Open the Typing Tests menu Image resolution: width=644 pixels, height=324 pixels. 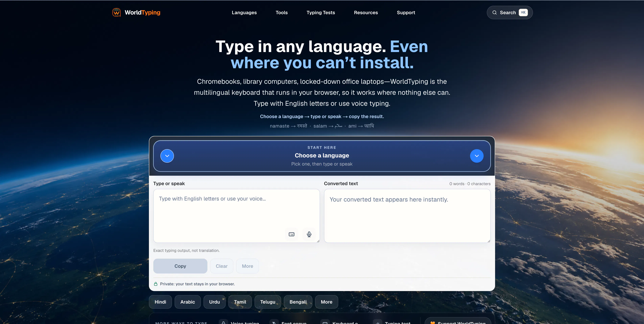[x=320, y=13]
